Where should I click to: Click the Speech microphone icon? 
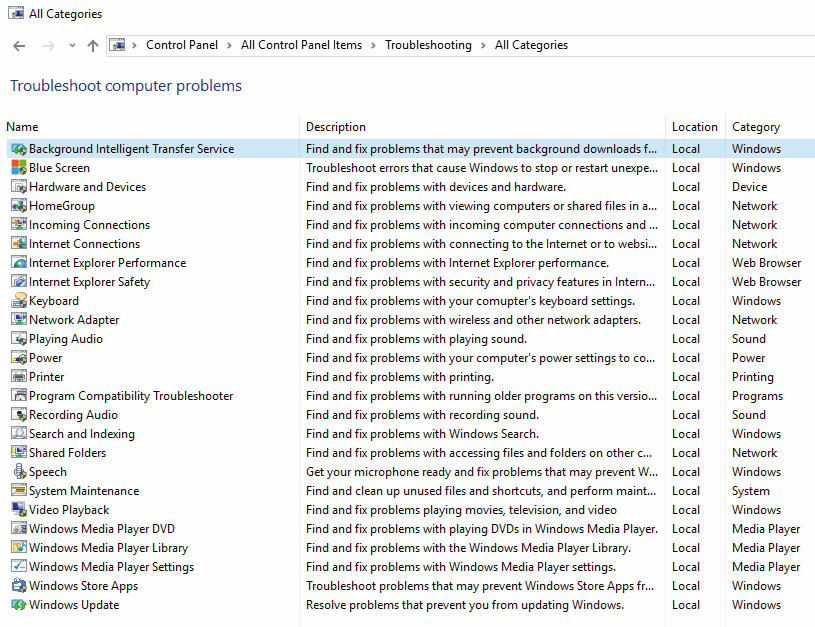pyautogui.click(x=19, y=472)
